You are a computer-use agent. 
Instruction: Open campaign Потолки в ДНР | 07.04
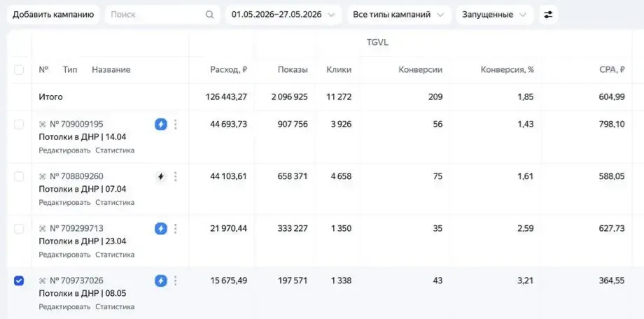pos(83,190)
